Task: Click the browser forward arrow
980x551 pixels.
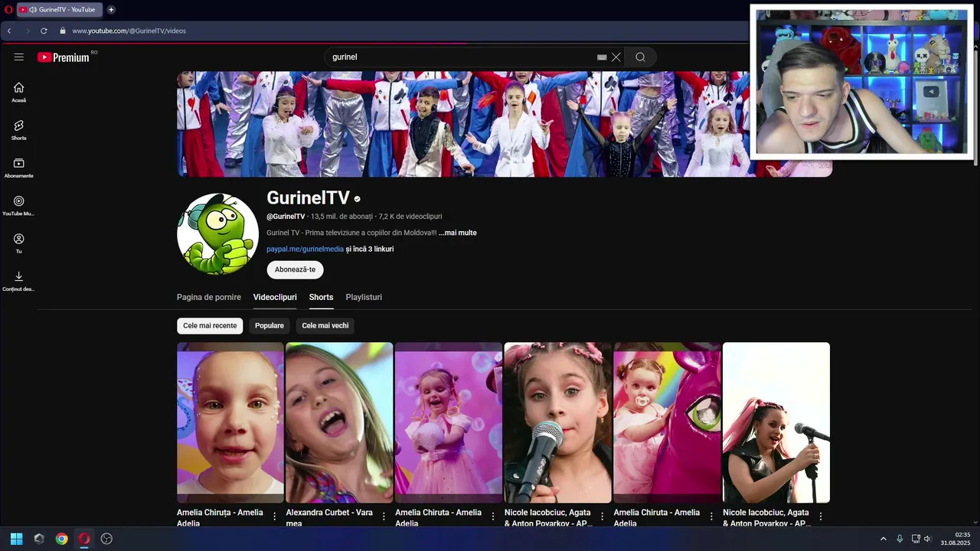Action: [28, 31]
